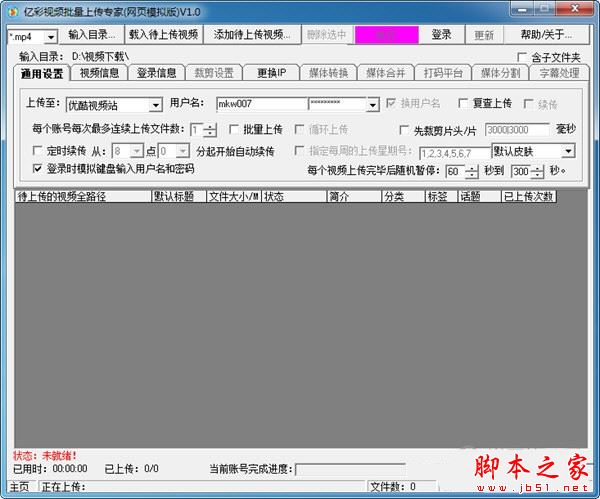
Task: Switch to 通用设置 tab
Action: pos(42,73)
